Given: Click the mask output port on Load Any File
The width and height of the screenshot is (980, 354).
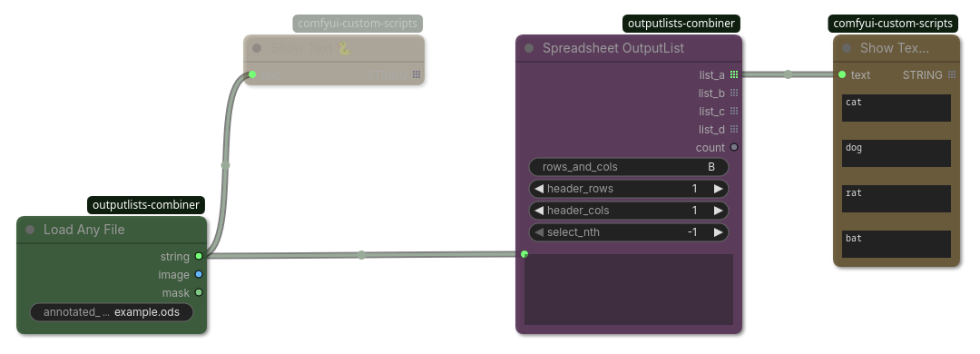Looking at the screenshot, I should [199, 292].
